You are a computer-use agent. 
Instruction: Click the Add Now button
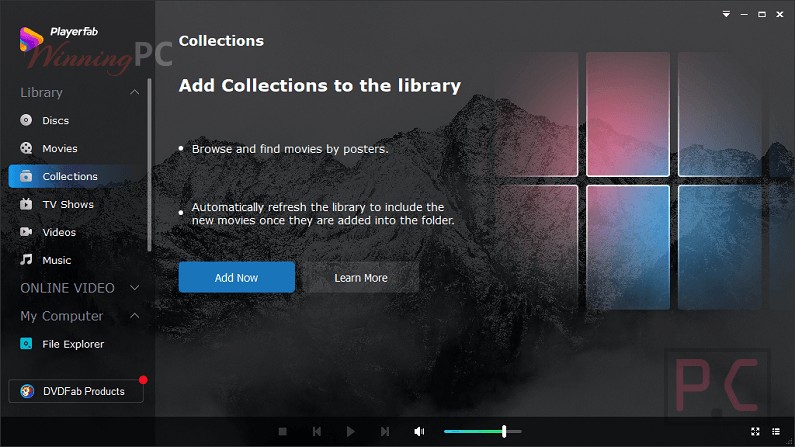point(237,277)
